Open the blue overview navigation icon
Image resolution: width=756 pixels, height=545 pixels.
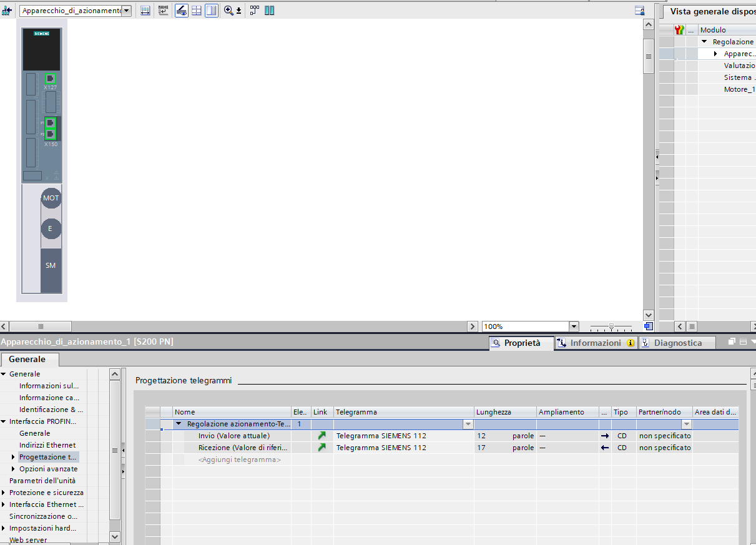click(648, 327)
